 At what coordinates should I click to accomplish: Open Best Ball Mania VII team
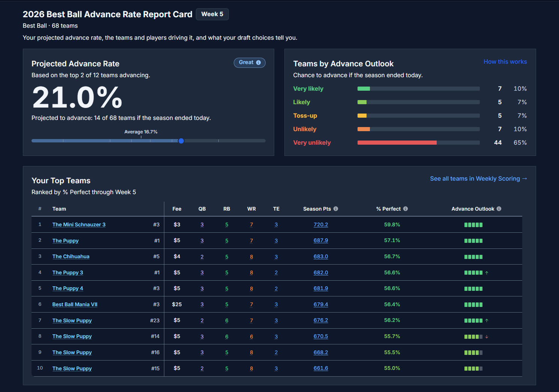[75, 305]
